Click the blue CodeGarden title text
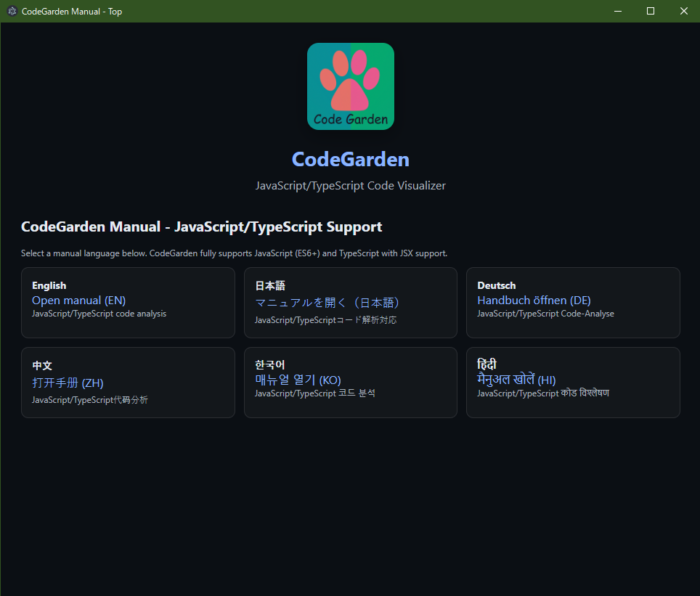The height and width of the screenshot is (596, 700). pyautogui.click(x=350, y=160)
